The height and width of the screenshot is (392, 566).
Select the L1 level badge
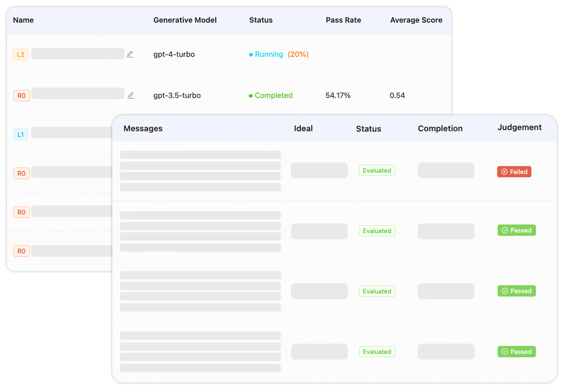(20, 134)
